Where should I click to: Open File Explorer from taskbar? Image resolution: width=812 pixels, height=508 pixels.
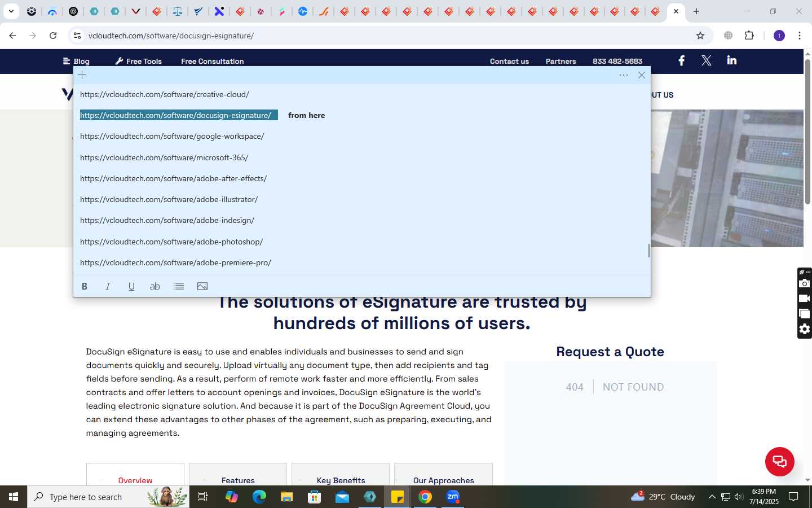point(286,497)
